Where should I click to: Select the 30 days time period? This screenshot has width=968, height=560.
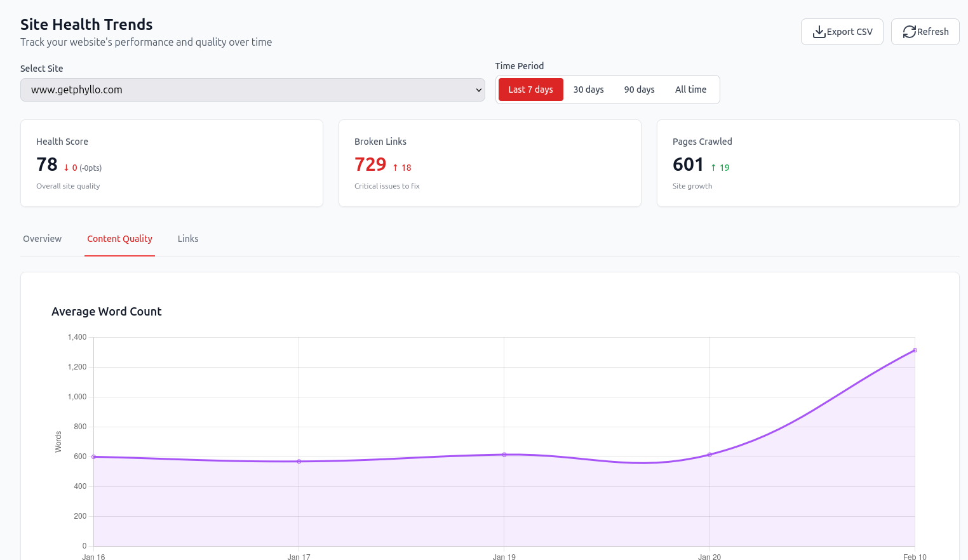click(588, 90)
